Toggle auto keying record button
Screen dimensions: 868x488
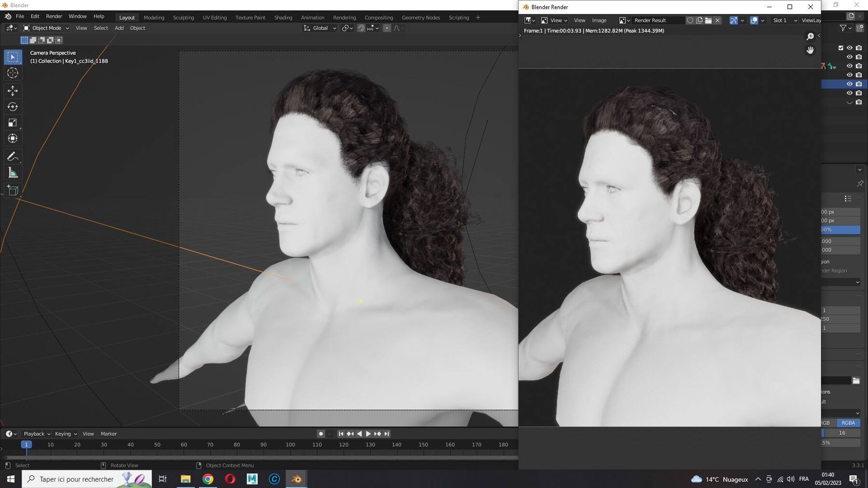(x=321, y=434)
